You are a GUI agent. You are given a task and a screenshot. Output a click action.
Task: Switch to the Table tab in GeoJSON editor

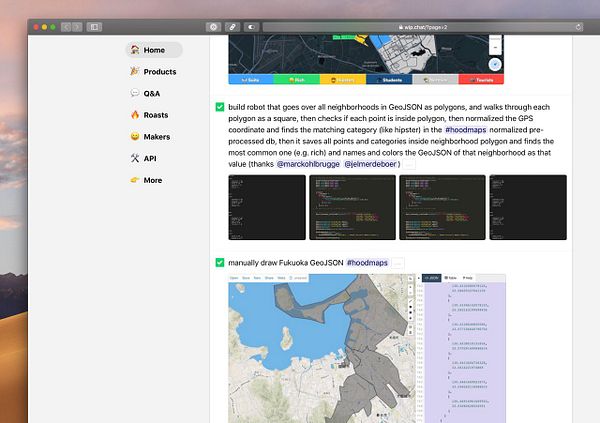coord(450,278)
